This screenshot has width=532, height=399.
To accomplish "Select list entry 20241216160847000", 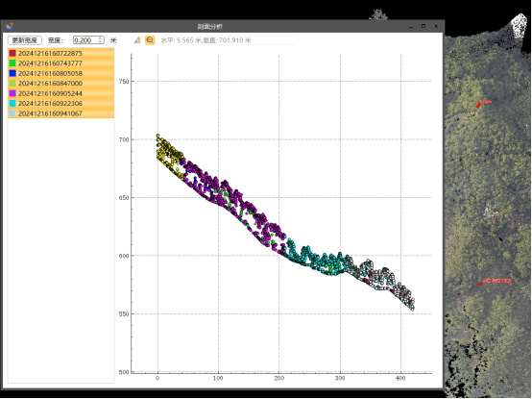I will pos(61,84).
